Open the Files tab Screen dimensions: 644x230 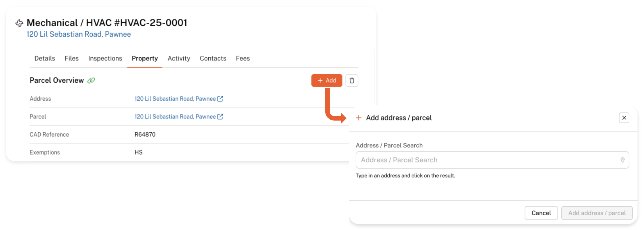[72, 59]
